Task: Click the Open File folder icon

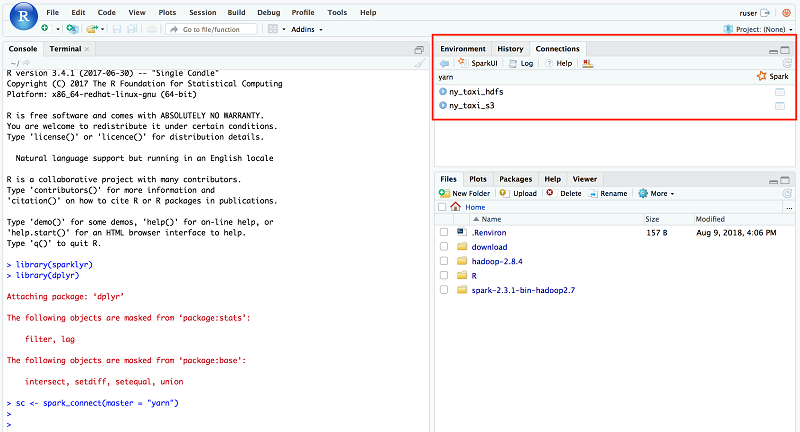Action: pos(91,29)
